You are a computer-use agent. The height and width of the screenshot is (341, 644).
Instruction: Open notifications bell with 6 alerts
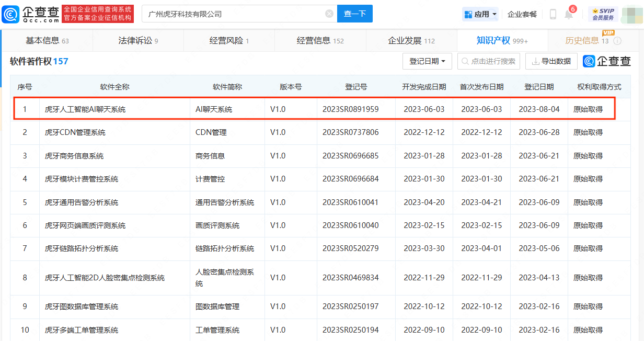[x=569, y=14]
